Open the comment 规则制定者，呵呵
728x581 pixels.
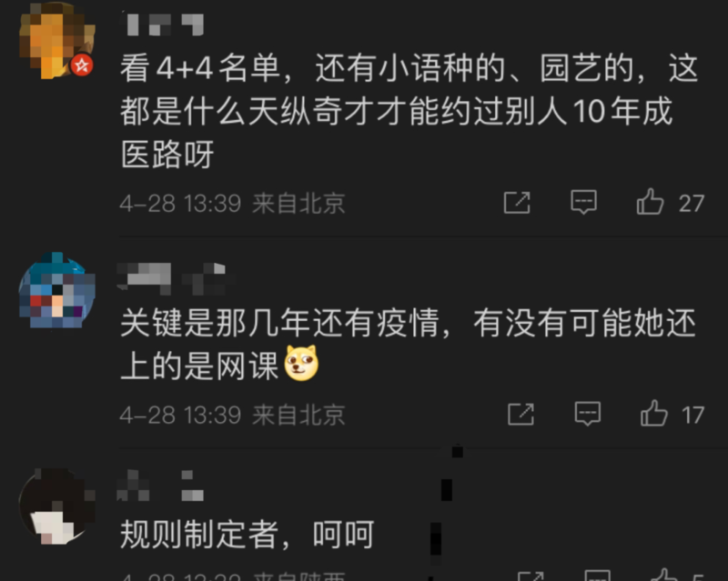tap(247, 535)
